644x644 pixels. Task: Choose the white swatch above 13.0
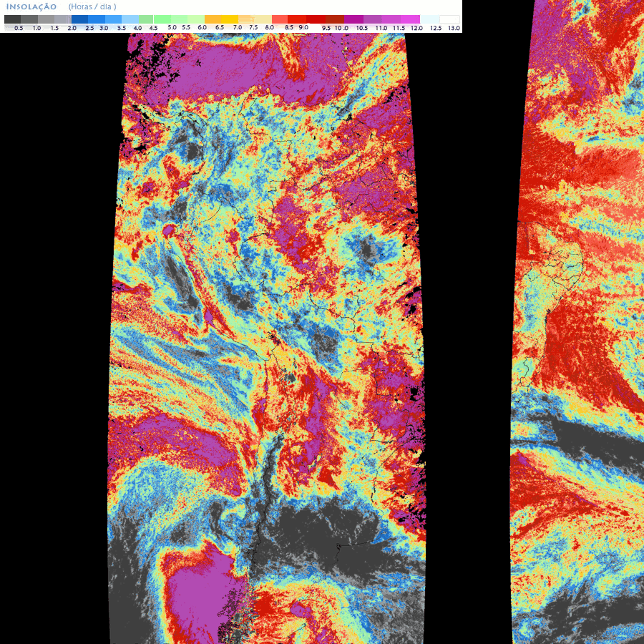(x=449, y=19)
